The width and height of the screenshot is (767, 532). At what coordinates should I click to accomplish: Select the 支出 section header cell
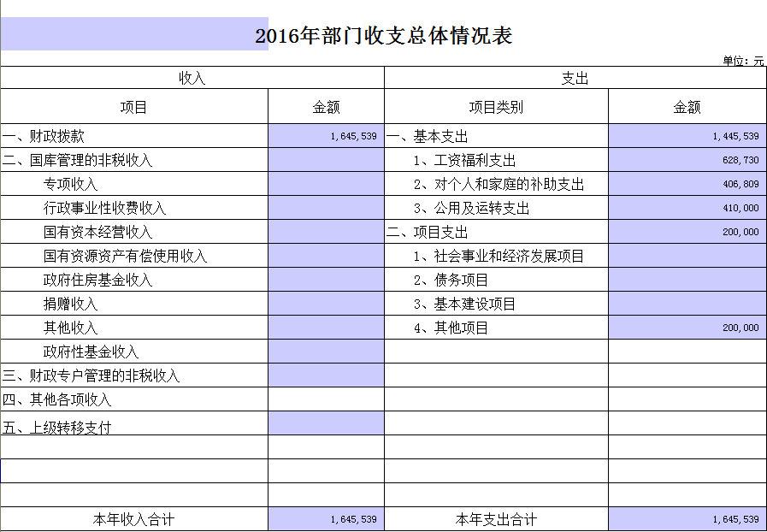pyautogui.click(x=575, y=78)
